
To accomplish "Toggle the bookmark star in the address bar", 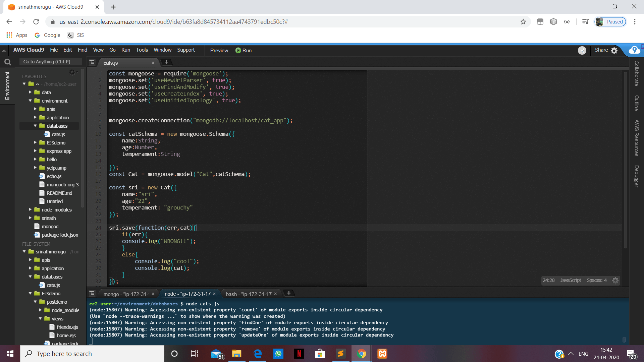I will pos(523,22).
